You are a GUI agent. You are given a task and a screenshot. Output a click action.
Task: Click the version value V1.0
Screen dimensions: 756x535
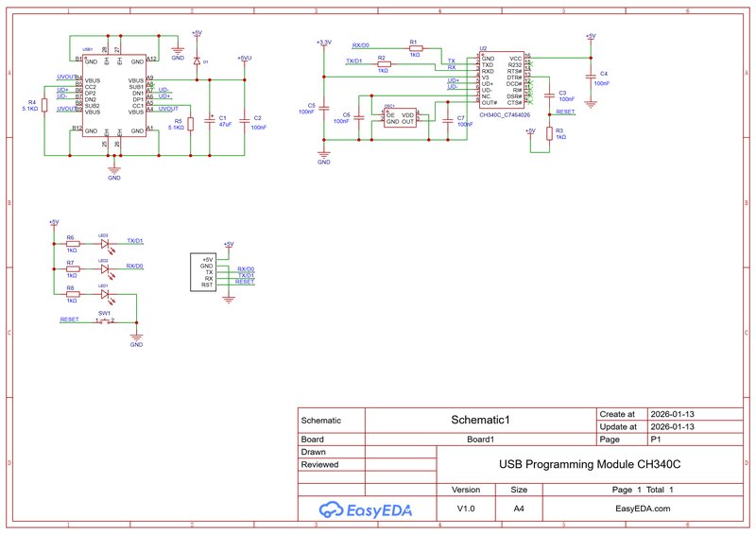(466, 509)
